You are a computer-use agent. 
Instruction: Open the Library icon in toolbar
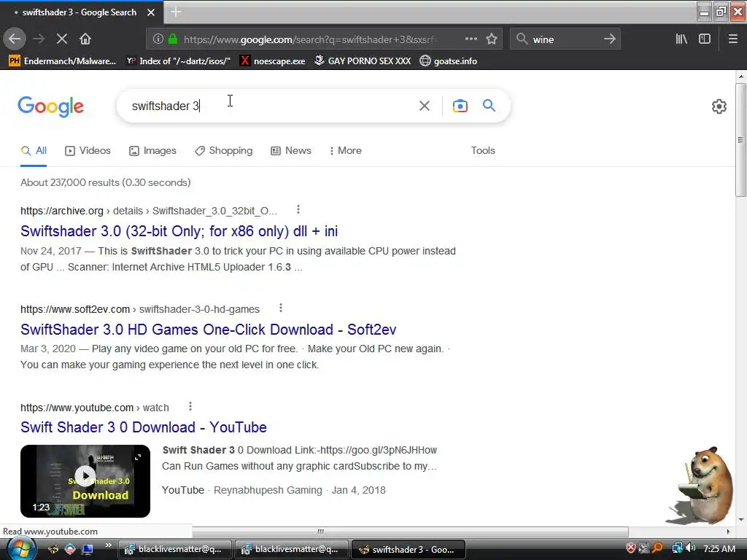point(682,39)
